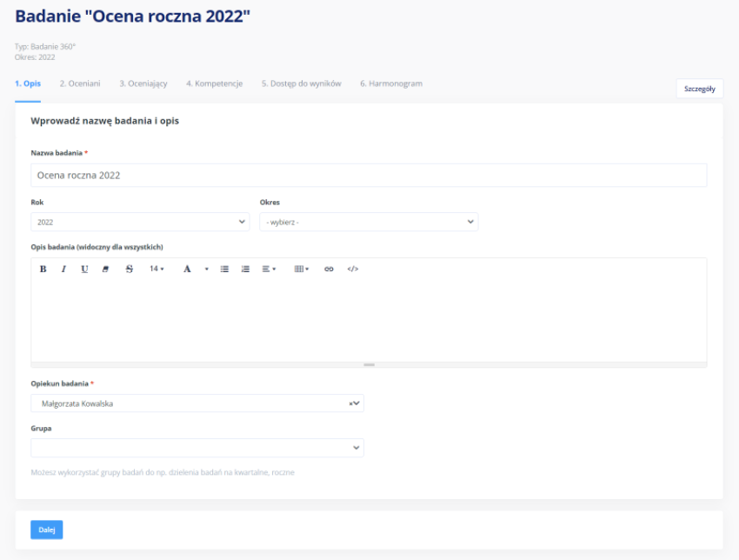
Task: Toggle underline formatting in the editor
Action: pyautogui.click(x=84, y=269)
